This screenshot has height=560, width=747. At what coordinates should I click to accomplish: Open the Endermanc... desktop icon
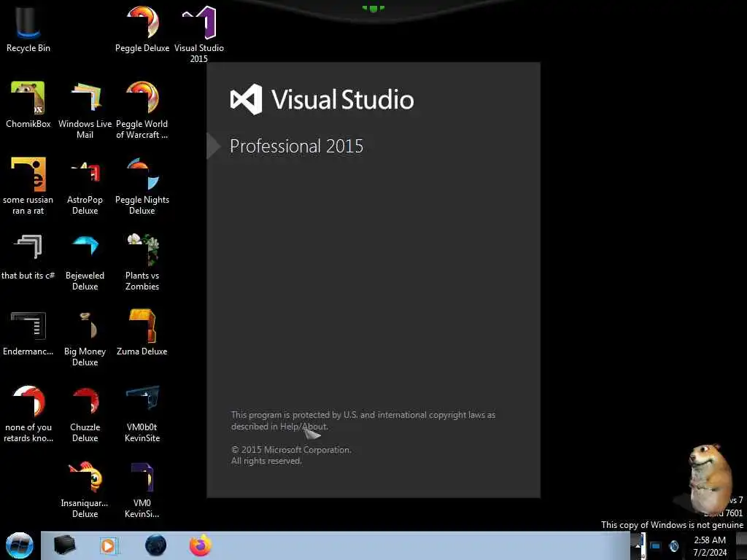pos(28,333)
